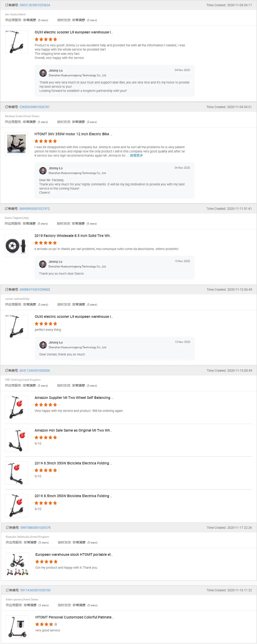Open HTOMT Personal Customized Colorful product title
Image resolution: width=257 pixels, height=644 pixels.
[x=74, y=617]
